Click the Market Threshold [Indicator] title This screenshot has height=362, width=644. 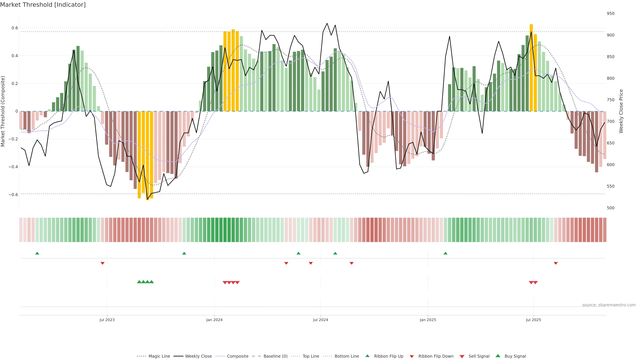43,5
